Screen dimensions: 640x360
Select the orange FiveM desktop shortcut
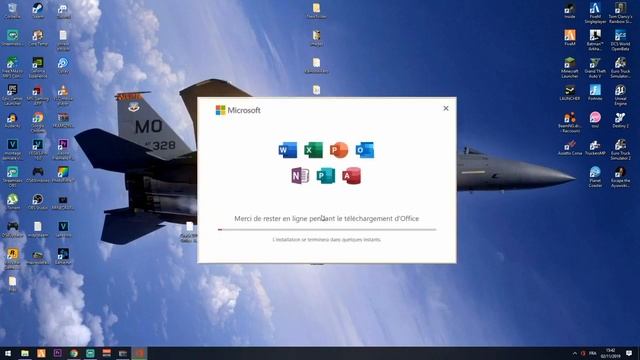click(570, 38)
